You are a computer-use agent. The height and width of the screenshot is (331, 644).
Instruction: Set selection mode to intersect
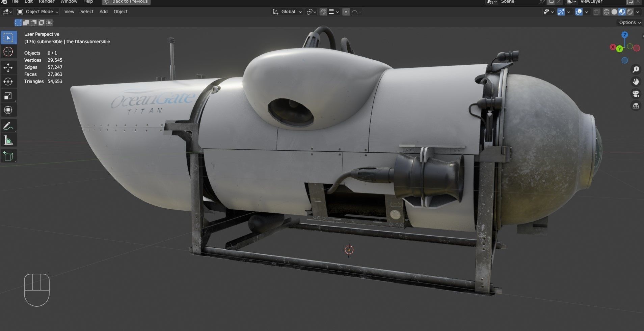pyautogui.click(x=49, y=23)
